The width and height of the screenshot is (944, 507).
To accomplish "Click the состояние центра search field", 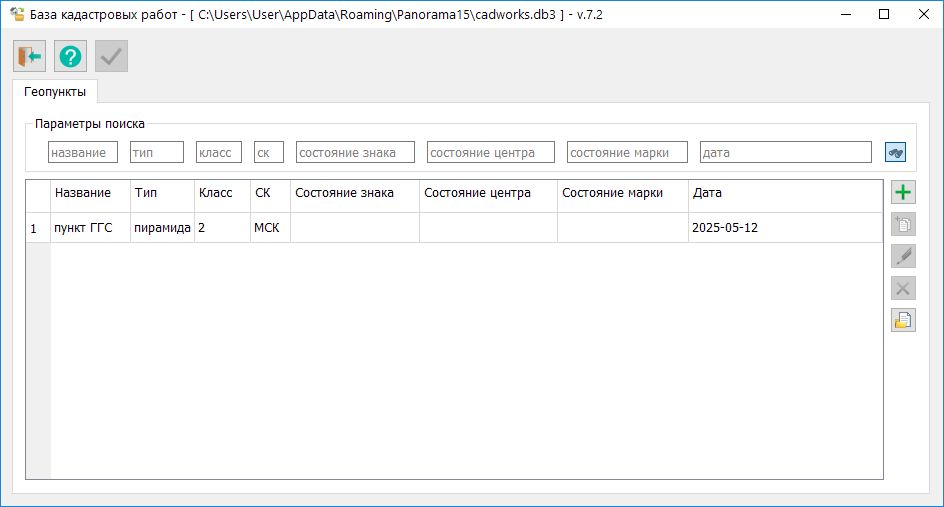I will point(490,152).
